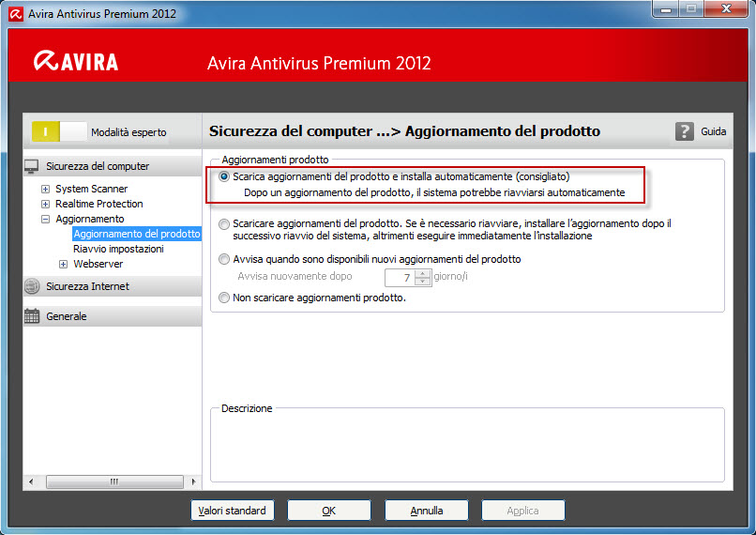Screen dimensions: 756x535
Task: Click the days number field showing 7
Action: point(401,278)
